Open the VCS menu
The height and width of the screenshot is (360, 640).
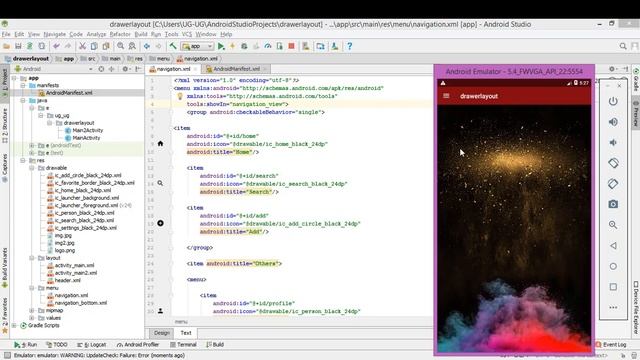pyautogui.click(x=187, y=34)
